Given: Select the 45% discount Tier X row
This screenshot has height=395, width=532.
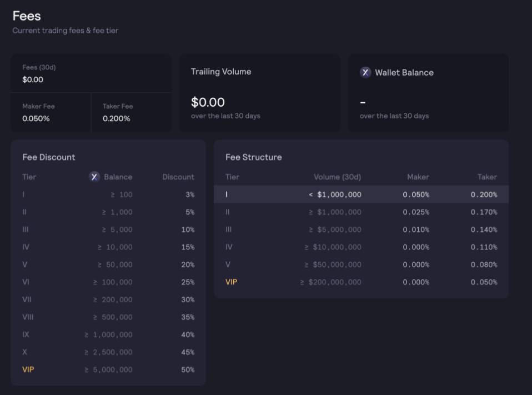Looking at the screenshot, I should coord(108,352).
